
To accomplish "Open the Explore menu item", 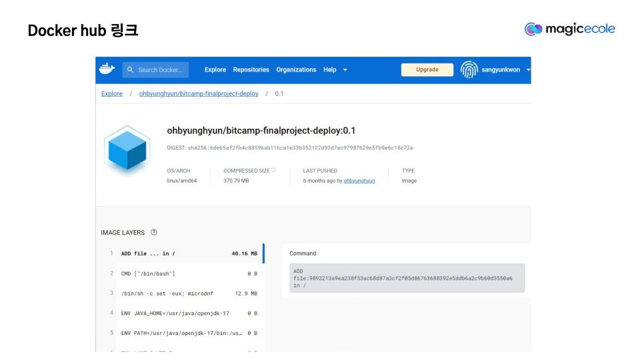I will pos(215,70).
